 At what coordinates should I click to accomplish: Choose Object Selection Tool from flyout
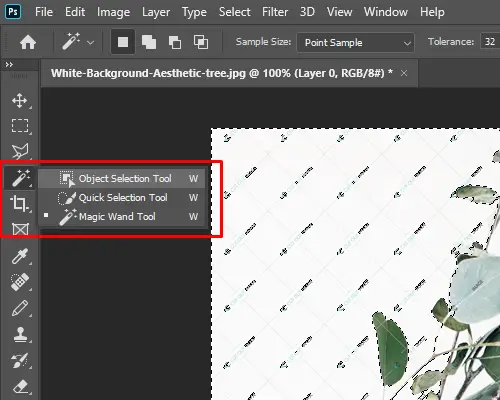pyautogui.click(x=122, y=178)
